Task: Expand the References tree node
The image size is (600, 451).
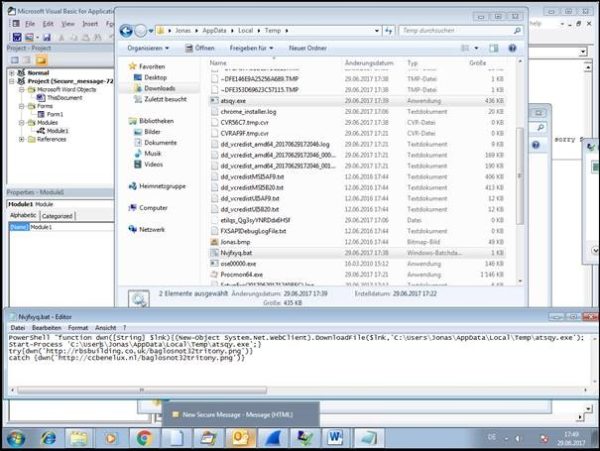Action: (x=22, y=139)
